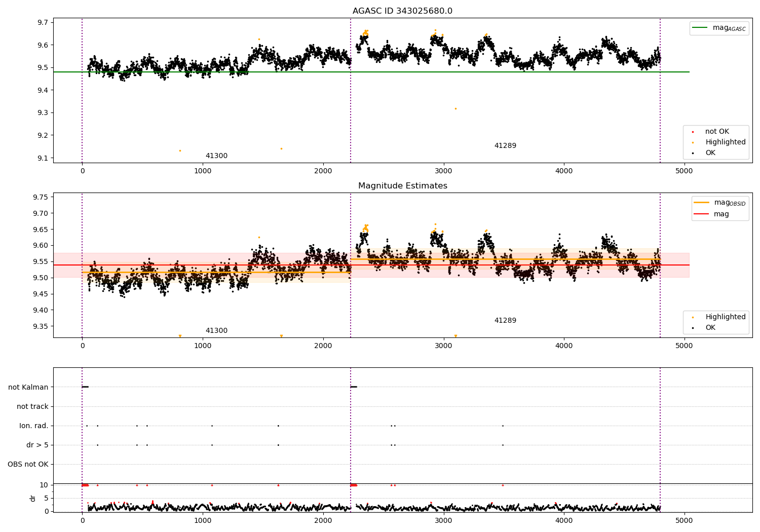This screenshot has width=760, height=532.
Task: Select the 'dr > 5' row label
Action: tap(37, 445)
